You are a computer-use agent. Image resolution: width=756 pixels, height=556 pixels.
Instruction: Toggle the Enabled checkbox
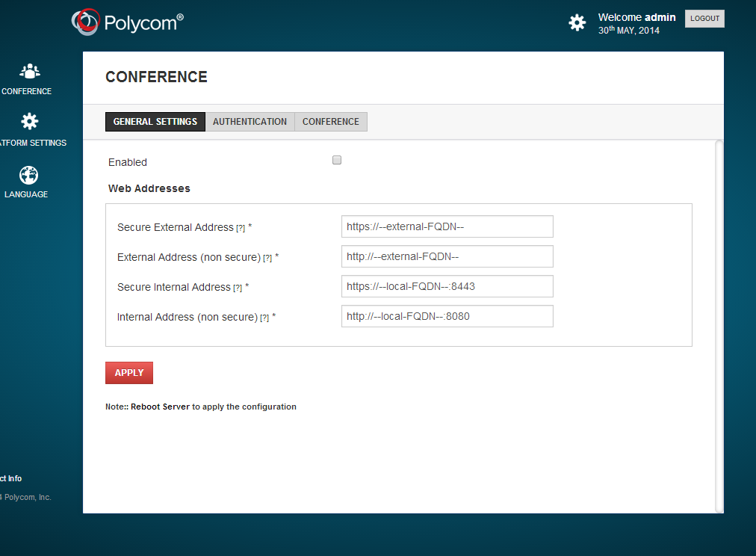(x=337, y=160)
